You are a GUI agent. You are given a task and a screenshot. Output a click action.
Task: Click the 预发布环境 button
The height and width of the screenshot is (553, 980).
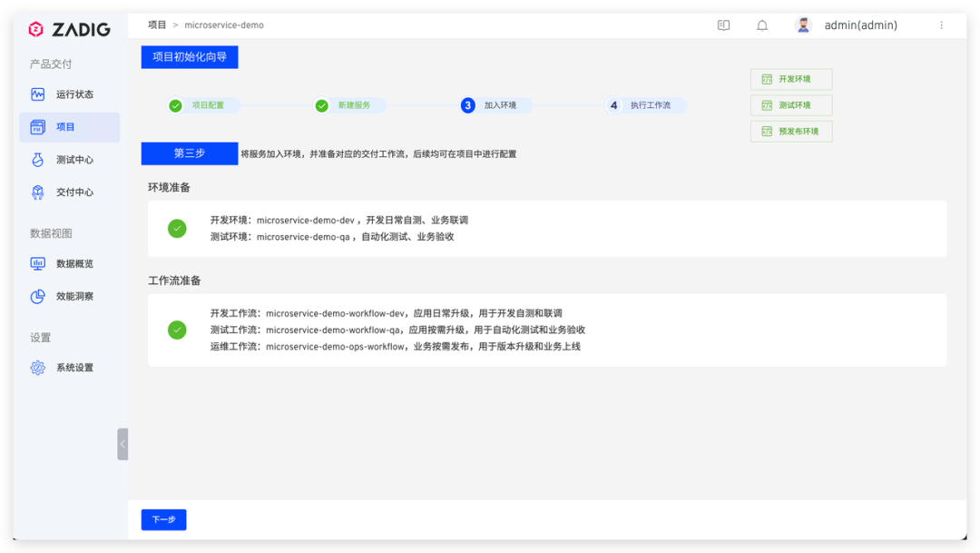pyautogui.click(x=791, y=132)
